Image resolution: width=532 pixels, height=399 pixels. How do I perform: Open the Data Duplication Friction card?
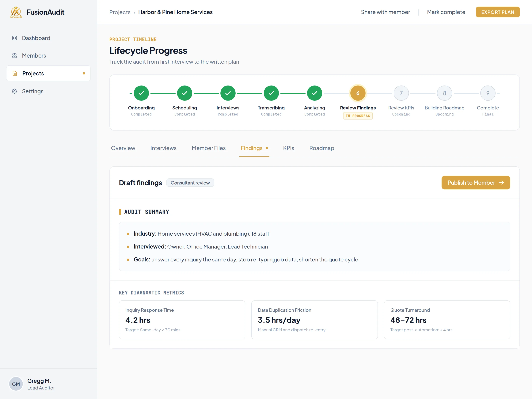pyautogui.click(x=314, y=320)
